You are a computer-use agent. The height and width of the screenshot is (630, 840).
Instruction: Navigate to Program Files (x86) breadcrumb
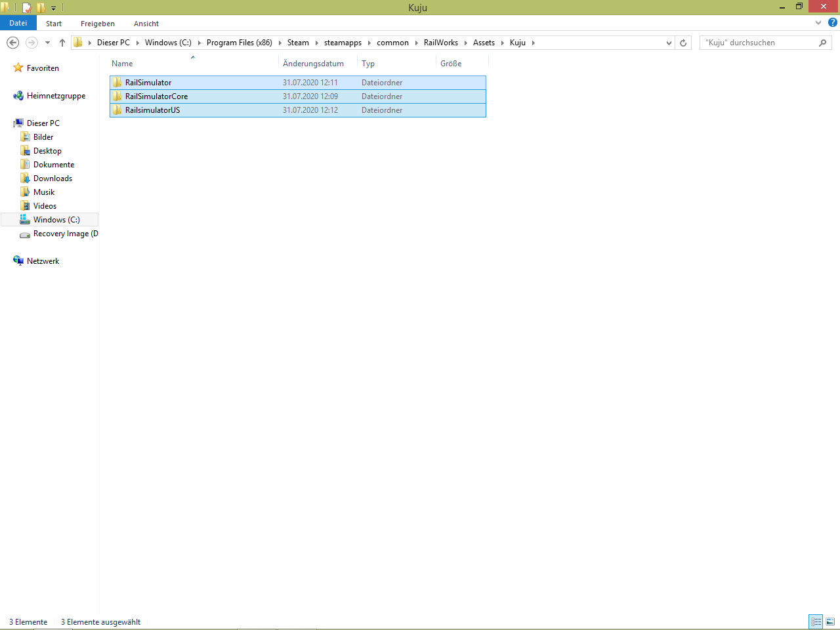240,43
